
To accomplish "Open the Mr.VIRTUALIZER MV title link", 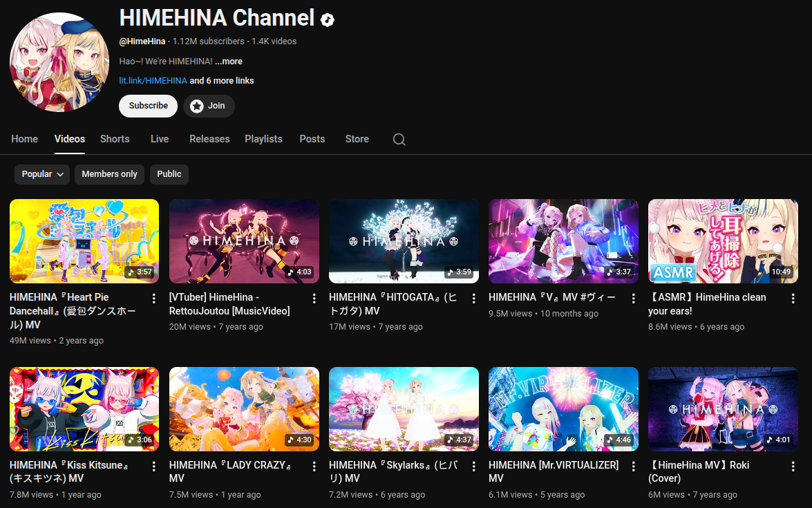I will click(554, 472).
